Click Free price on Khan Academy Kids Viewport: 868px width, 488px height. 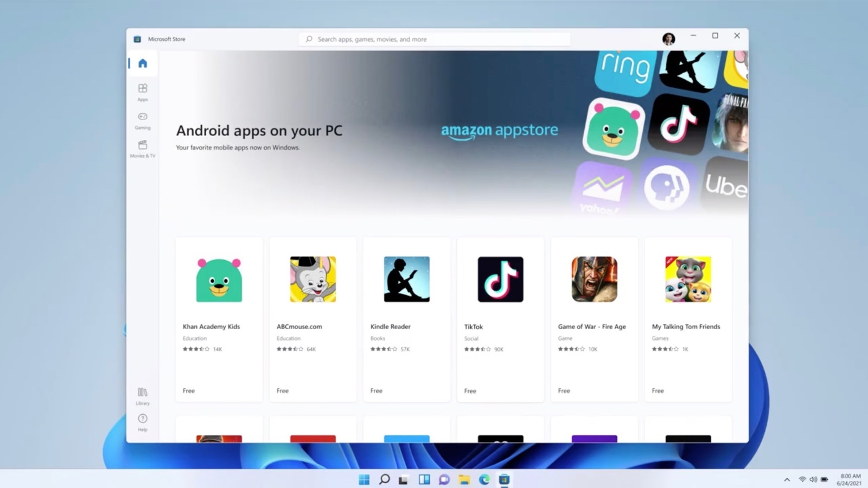(189, 390)
